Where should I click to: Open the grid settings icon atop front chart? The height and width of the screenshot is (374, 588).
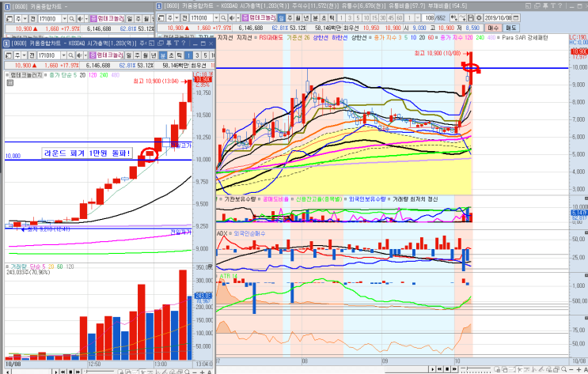tap(10, 82)
